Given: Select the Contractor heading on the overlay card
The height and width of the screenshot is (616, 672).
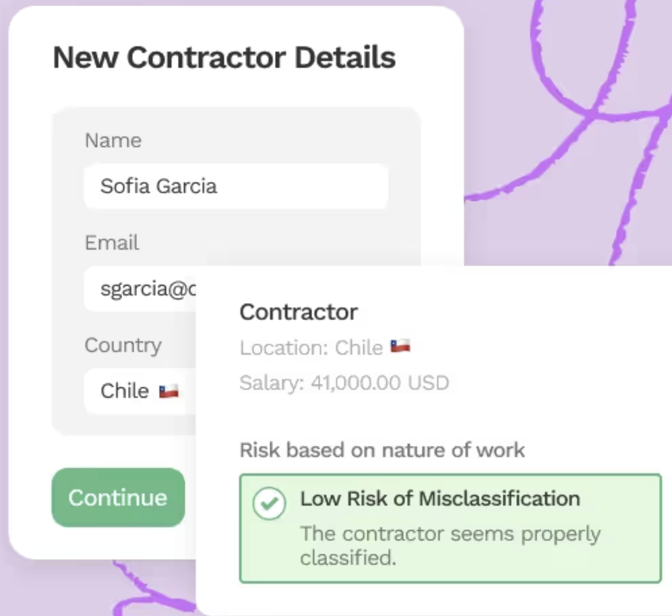Looking at the screenshot, I should pos(299,311).
